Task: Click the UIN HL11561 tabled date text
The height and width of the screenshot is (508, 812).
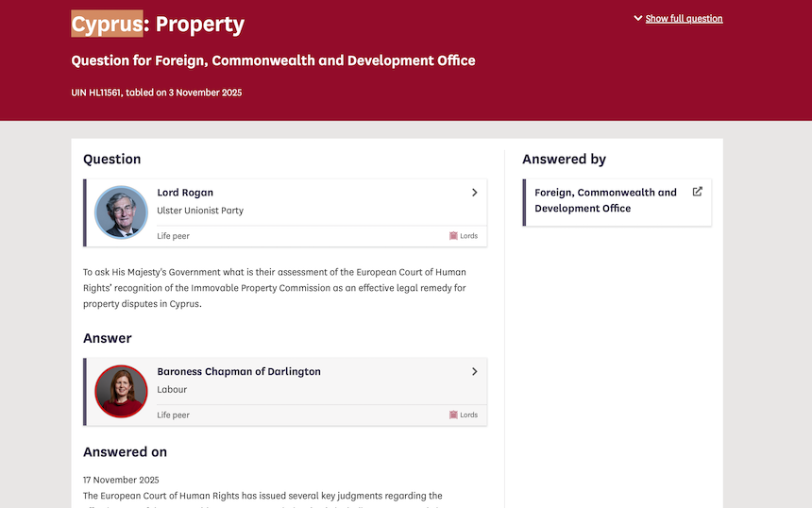Action: tap(157, 93)
